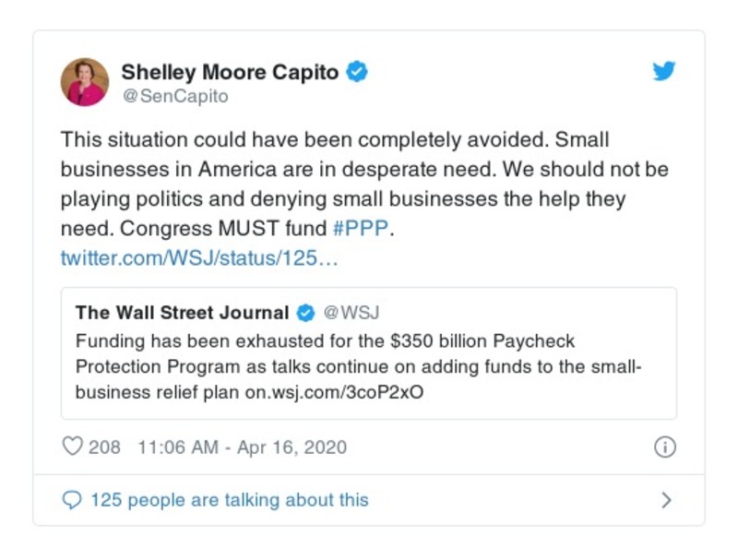This screenshot has width=738, height=560.
Task: Click Shelley Moore Capito's blue verified badge
Action: pos(356,72)
